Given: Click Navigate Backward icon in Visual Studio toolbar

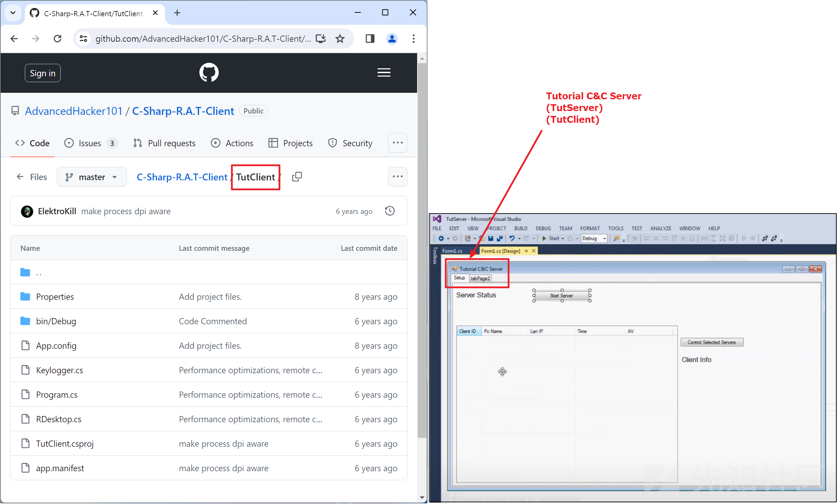Looking at the screenshot, I should click(441, 238).
